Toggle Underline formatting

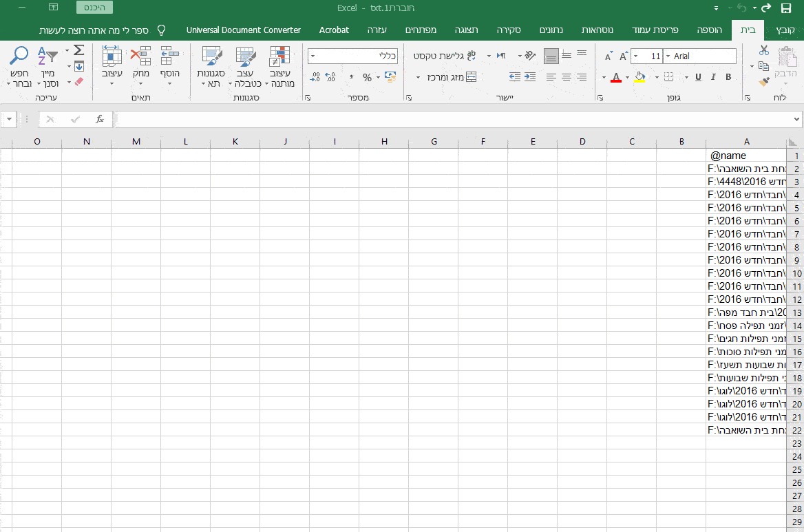click(698, 77)
